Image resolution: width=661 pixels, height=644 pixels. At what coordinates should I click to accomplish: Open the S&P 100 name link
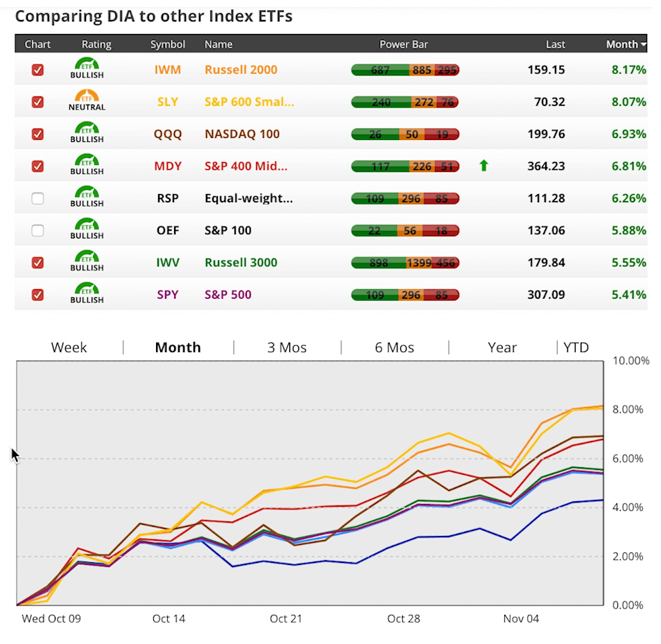228,230
